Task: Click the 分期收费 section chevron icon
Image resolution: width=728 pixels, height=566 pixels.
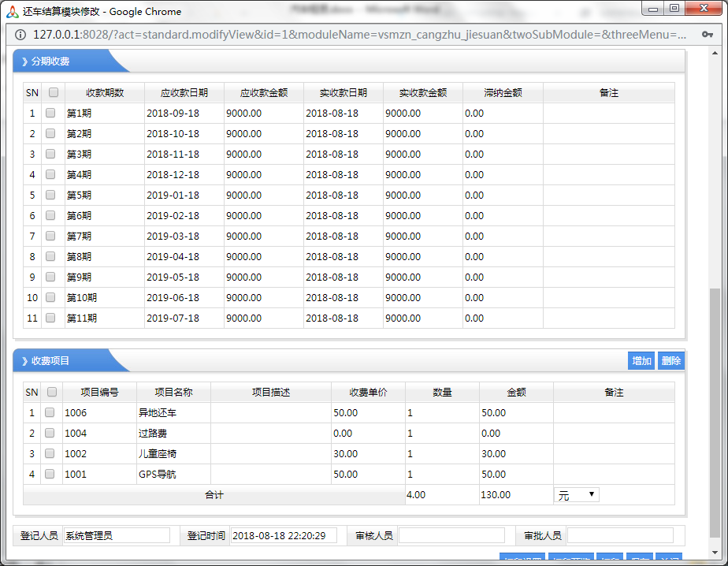Action: pyautogui.click(x=24, y=61)
